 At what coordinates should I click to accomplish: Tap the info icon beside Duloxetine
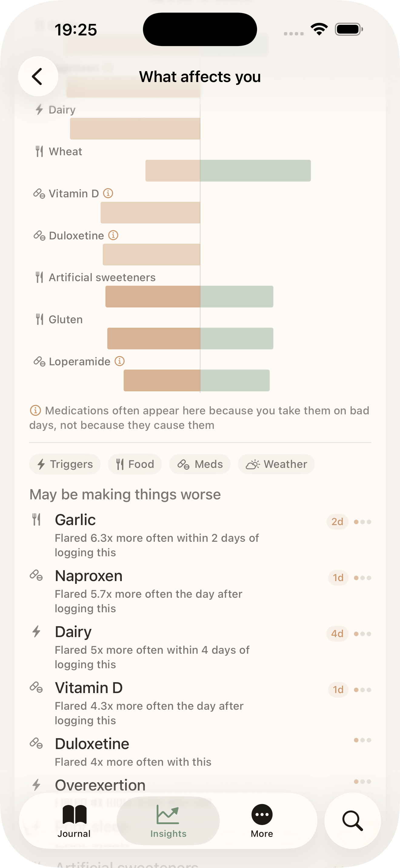click(x=113, y=235)
